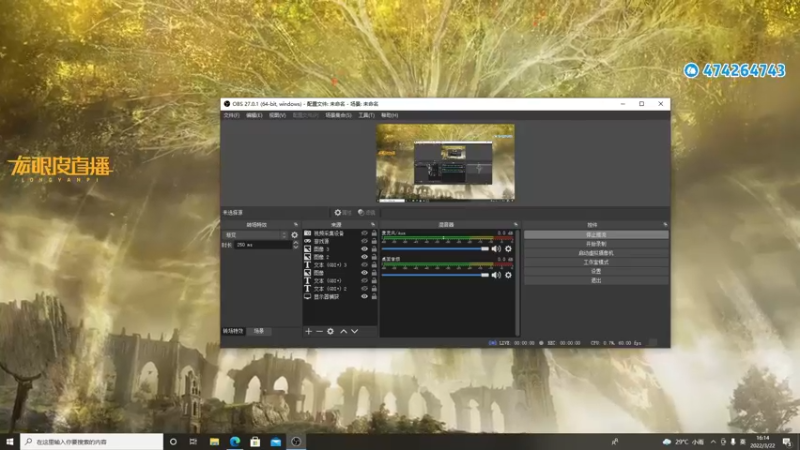This screenshot has height=450, width=800.
Task: Open the 帮助(H) menu
Action: point(389,115)
